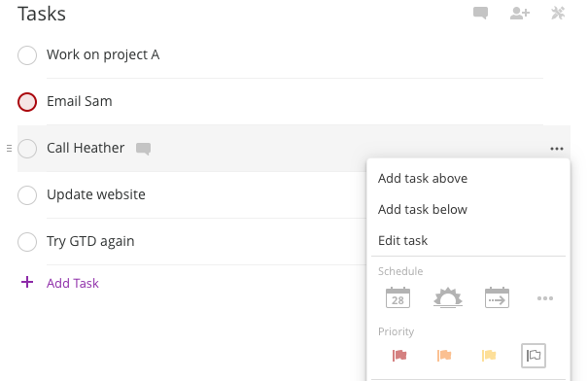Viewport: 588px width, 381px height.
Task: Click the share project person-plus icon
Action: tap(520, 14)
